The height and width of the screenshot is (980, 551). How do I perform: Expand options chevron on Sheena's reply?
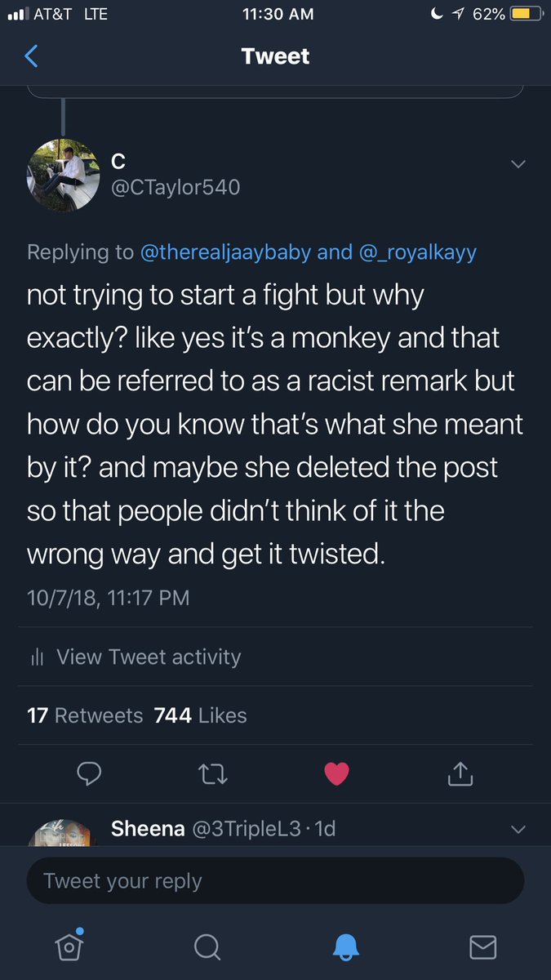[518, 830]
